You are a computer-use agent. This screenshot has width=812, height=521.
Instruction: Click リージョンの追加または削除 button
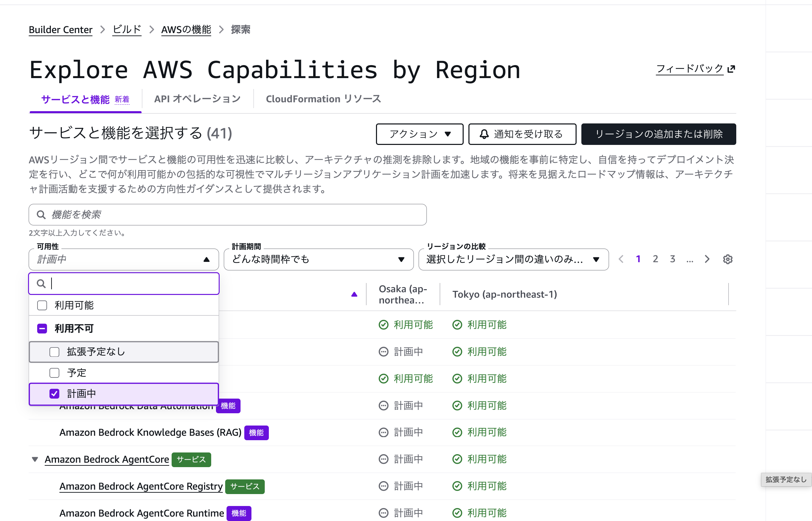pyautogui.click(x=658, y=134)
